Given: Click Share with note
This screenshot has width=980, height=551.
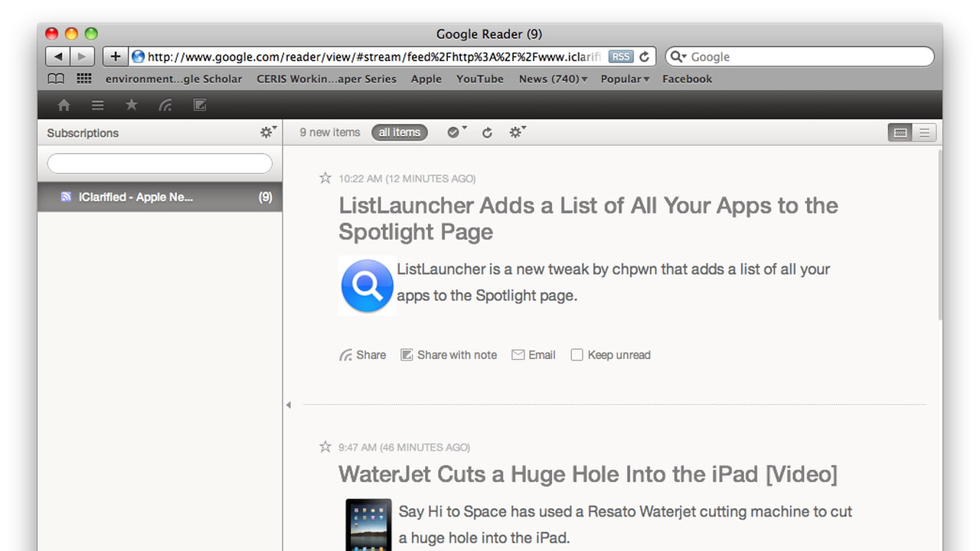Looking at the screenshot, I should [449, 355].
